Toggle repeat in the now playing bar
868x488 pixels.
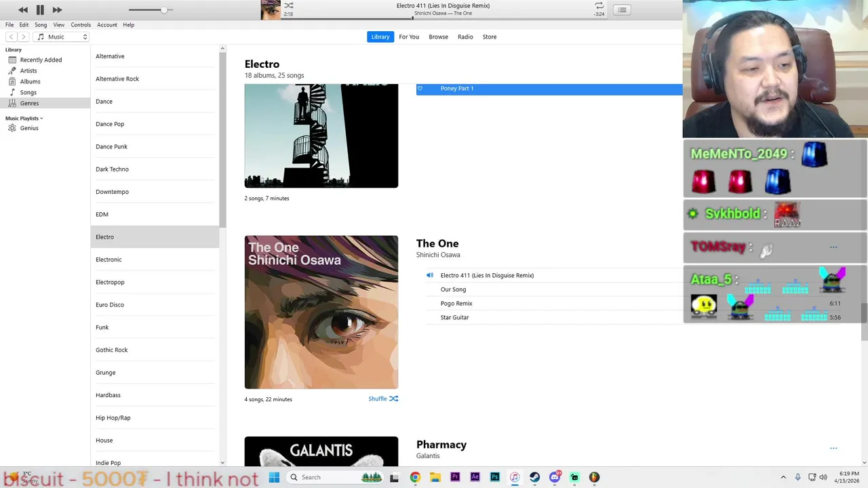(599, 5)
